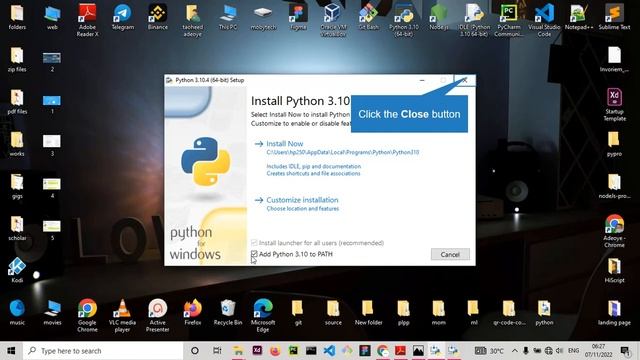Select Google Chrome desktop shortcut

(87, 315)
